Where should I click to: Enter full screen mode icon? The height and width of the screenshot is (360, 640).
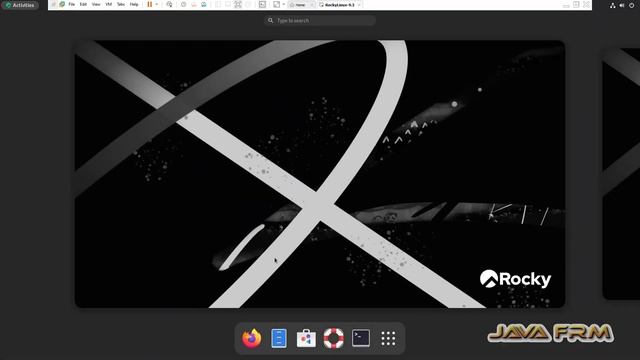pyautogui.click(x=238, y=4)
